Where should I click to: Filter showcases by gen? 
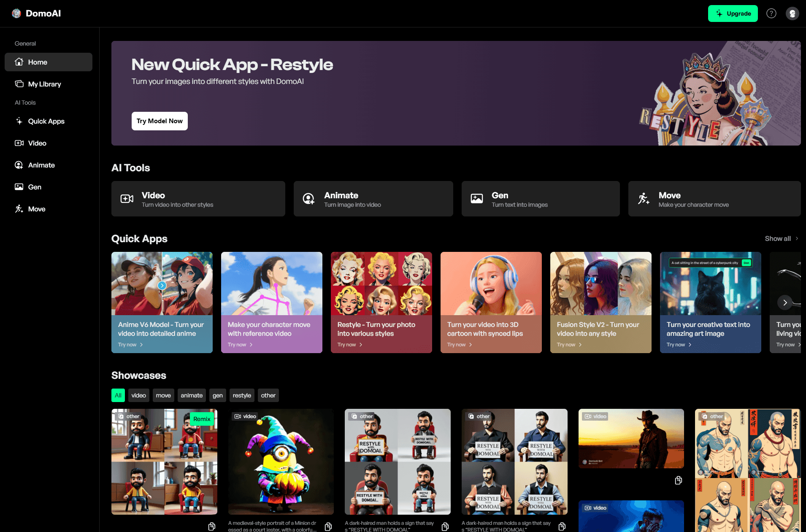[218, 395]
